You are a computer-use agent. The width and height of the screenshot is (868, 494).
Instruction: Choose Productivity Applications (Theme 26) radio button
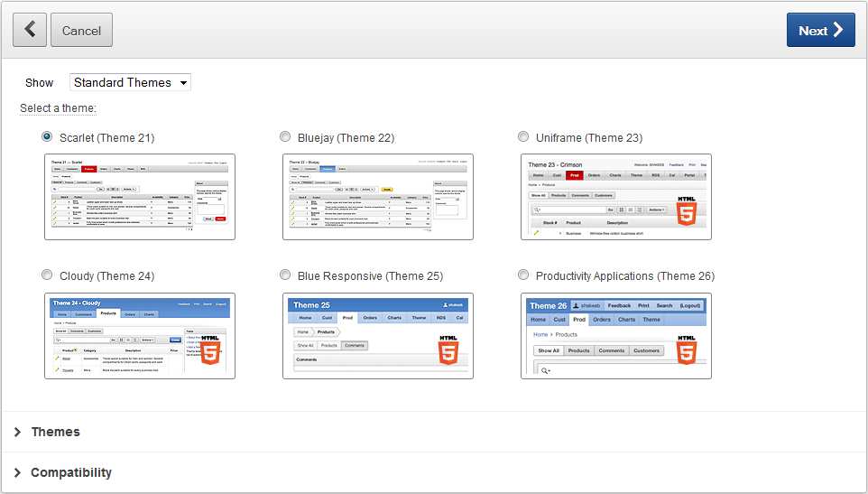click(x=523, y=275)
